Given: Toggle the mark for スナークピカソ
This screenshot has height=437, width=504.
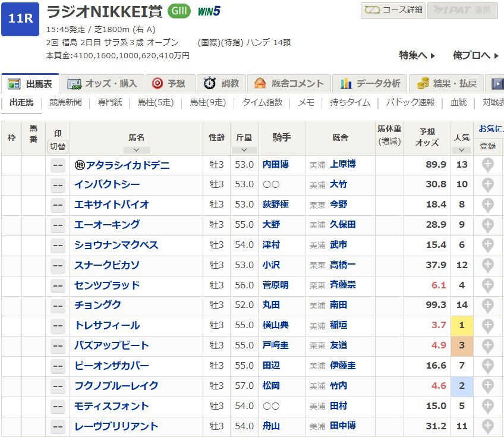Looking at the screenshot, I should pyautogui.click(x=58, y=266).
